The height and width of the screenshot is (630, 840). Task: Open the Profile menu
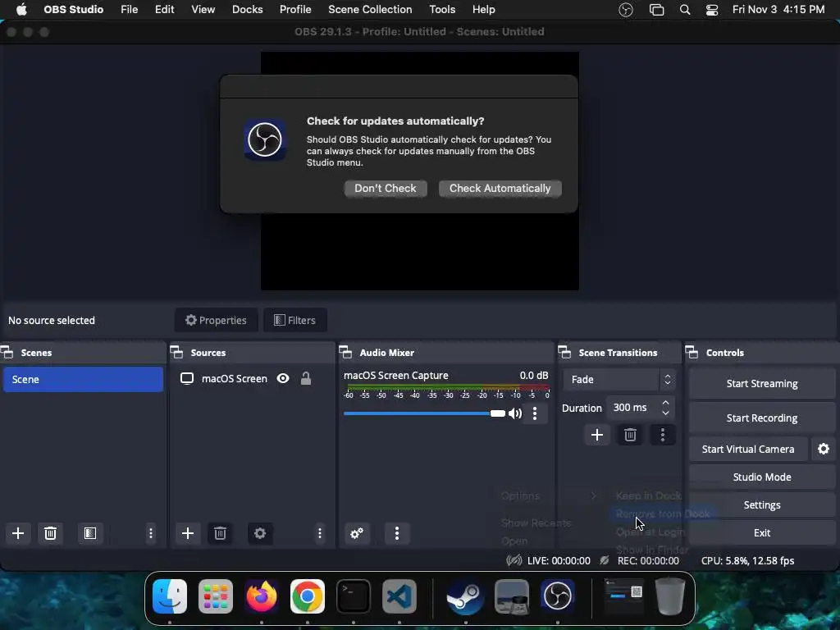[x=295, y=10]
